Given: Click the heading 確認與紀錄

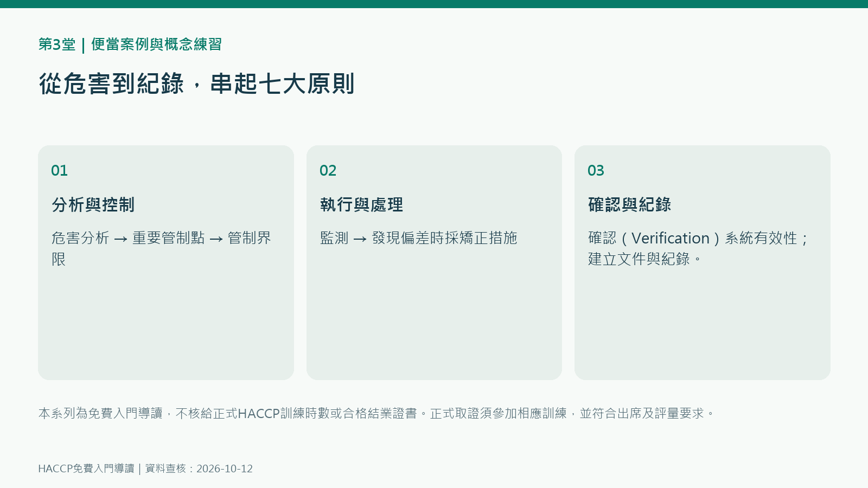Looking at the screenshot, I should click(629, 205).
